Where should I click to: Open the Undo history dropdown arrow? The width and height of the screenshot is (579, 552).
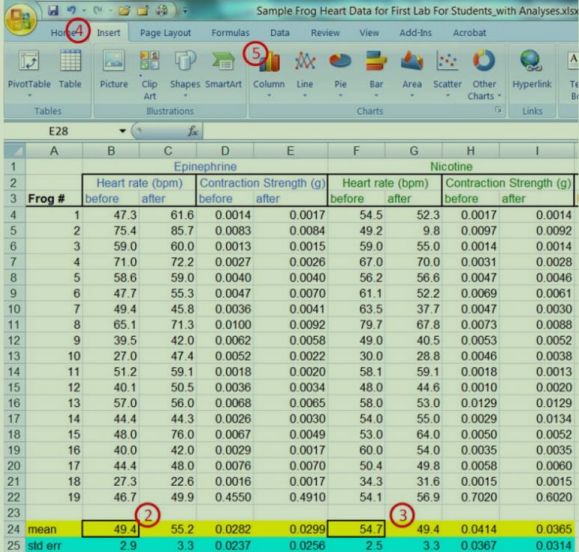coord(83,11)
